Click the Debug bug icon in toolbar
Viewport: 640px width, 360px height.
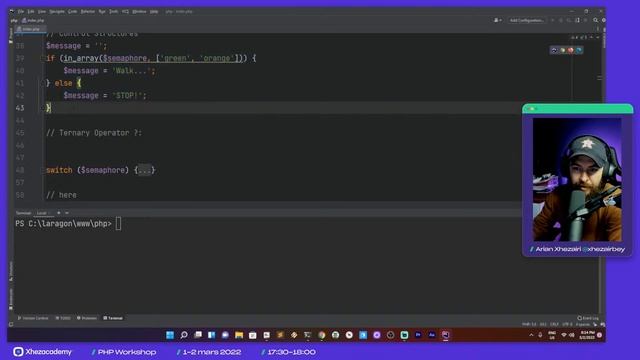pyautogui.click(x=560, y=20)
